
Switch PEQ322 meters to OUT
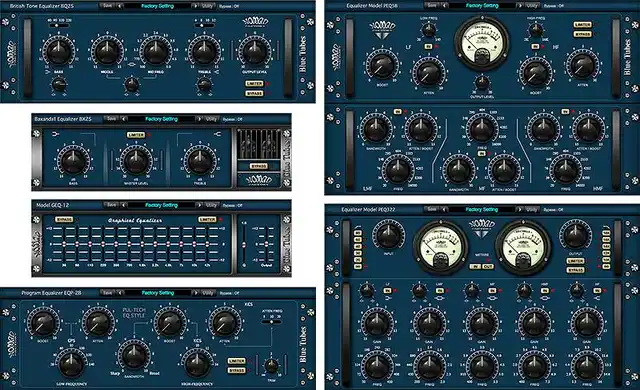coord(488,266)
